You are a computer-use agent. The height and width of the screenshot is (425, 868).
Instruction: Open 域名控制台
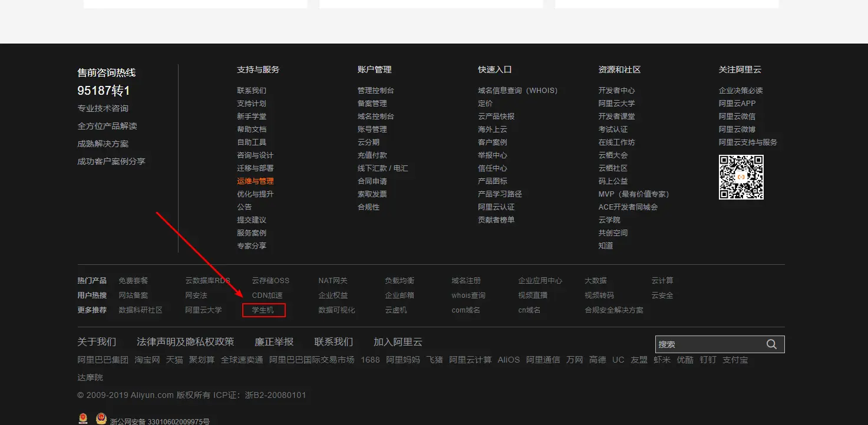click(x=376, y=117)
